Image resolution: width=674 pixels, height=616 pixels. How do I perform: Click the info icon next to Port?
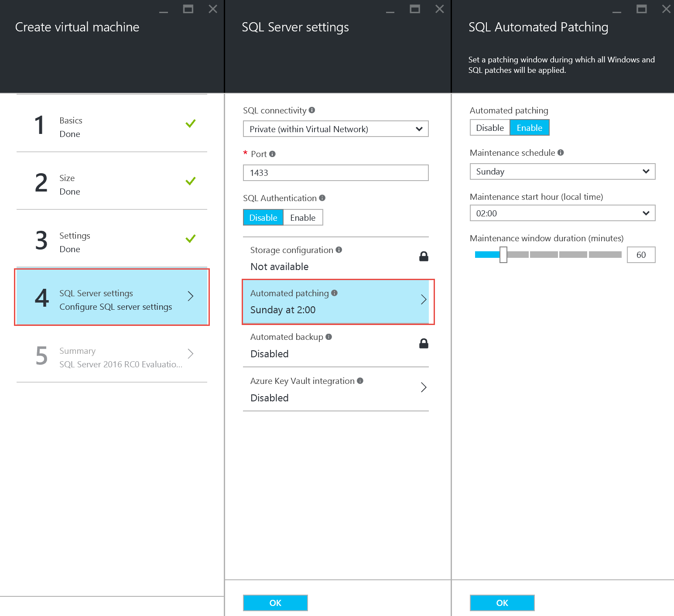pyautogui.click(x=272, y=154)
